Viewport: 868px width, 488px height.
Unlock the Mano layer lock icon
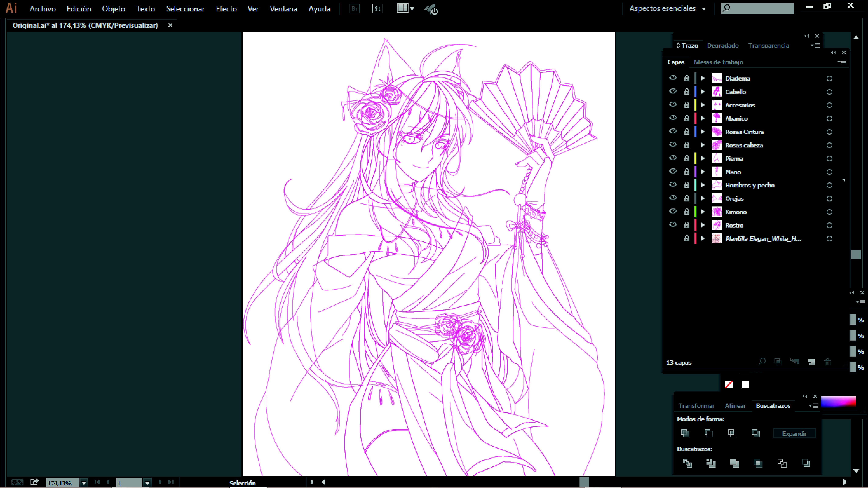point(687,172)
